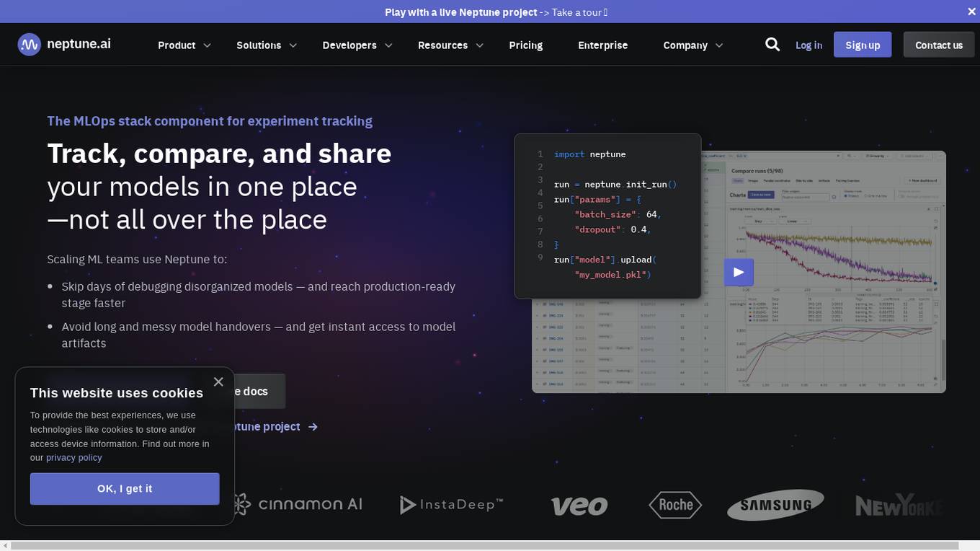This screenshot has height=551, width=980.
Task: Click the Contact us button
Action: pyautogui.click(x=939, y=45)
